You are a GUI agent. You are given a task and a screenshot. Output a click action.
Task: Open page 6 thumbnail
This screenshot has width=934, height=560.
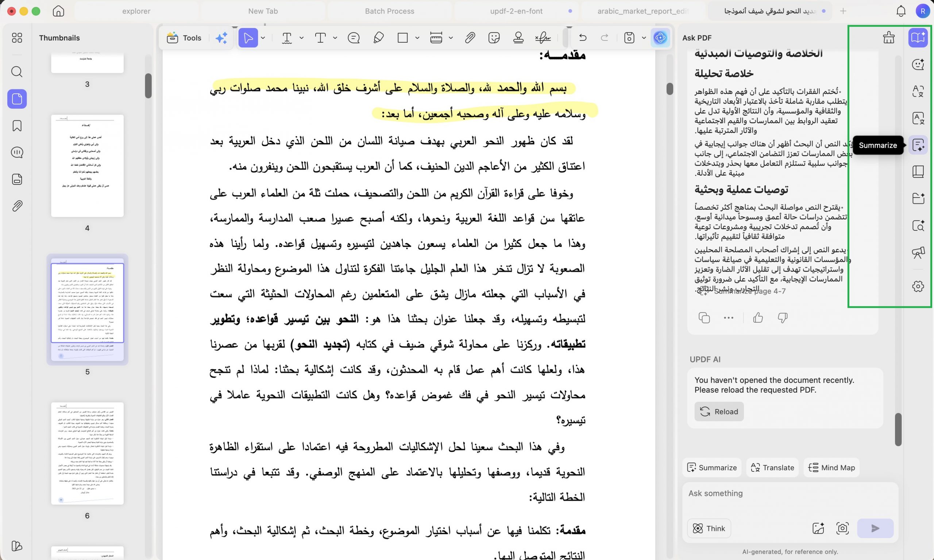coord(87,453)
